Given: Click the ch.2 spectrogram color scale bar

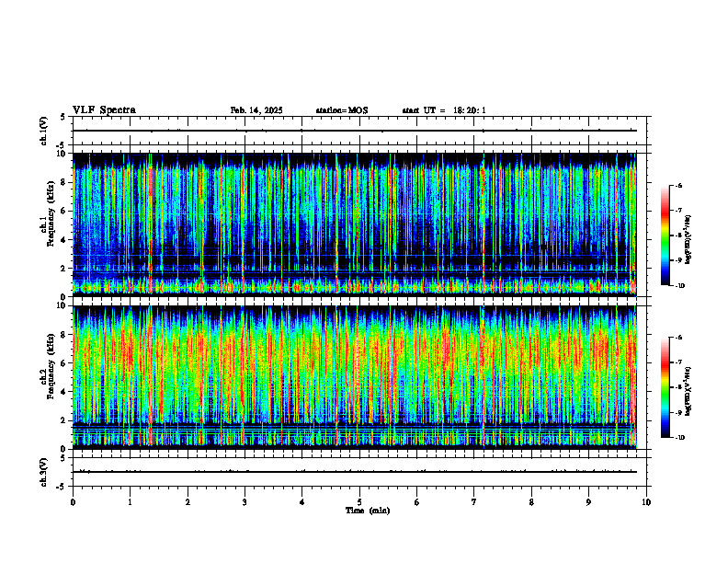Looking at the screenshot, I should pyautogui.click(x=665, y=387).
